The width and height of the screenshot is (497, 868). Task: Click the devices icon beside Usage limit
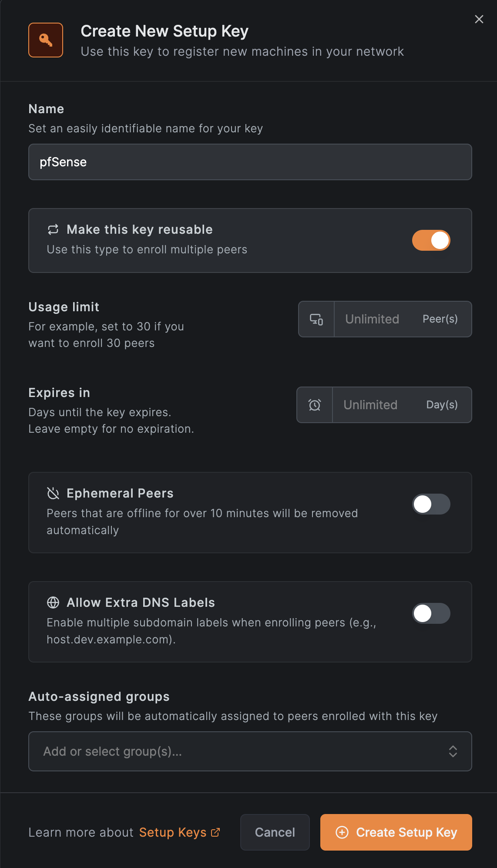316,319
